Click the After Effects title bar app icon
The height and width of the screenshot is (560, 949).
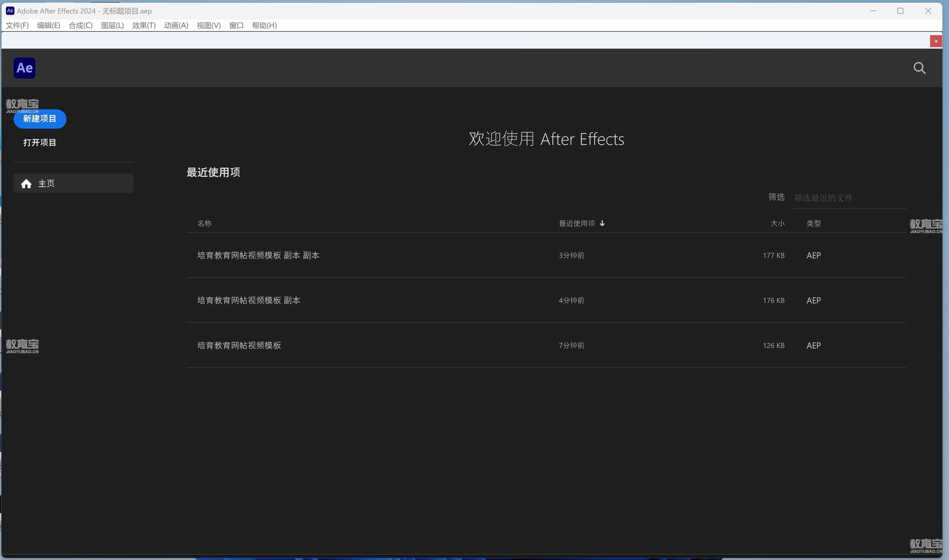click(10, 11)
